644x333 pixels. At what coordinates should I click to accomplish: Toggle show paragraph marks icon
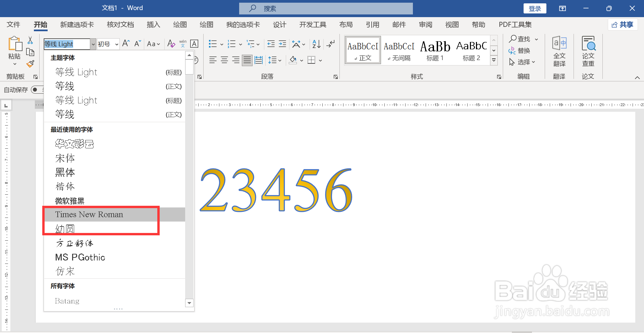coord(330,44)
